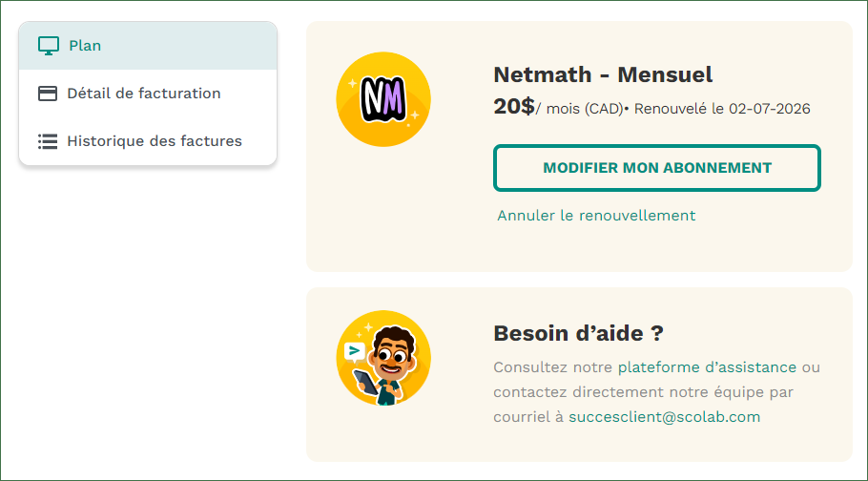Open the plateforme d'assistance link
This screenshot has width=868, height=481.
[x=707, y=366]
